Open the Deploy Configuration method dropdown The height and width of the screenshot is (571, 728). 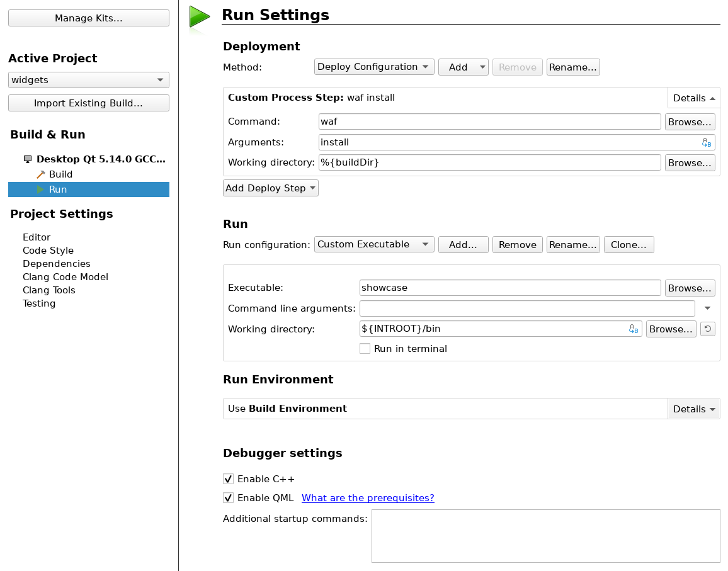coord(373,67)
